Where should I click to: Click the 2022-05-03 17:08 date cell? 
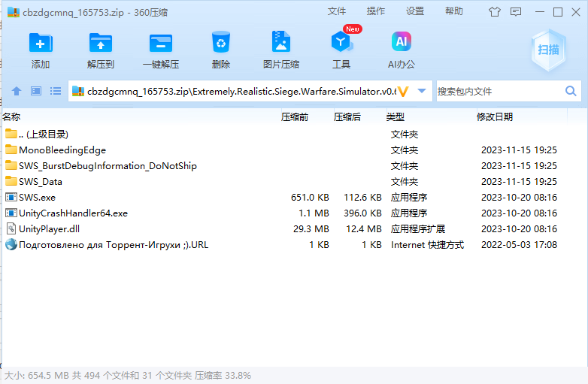[x=519, y=245]
